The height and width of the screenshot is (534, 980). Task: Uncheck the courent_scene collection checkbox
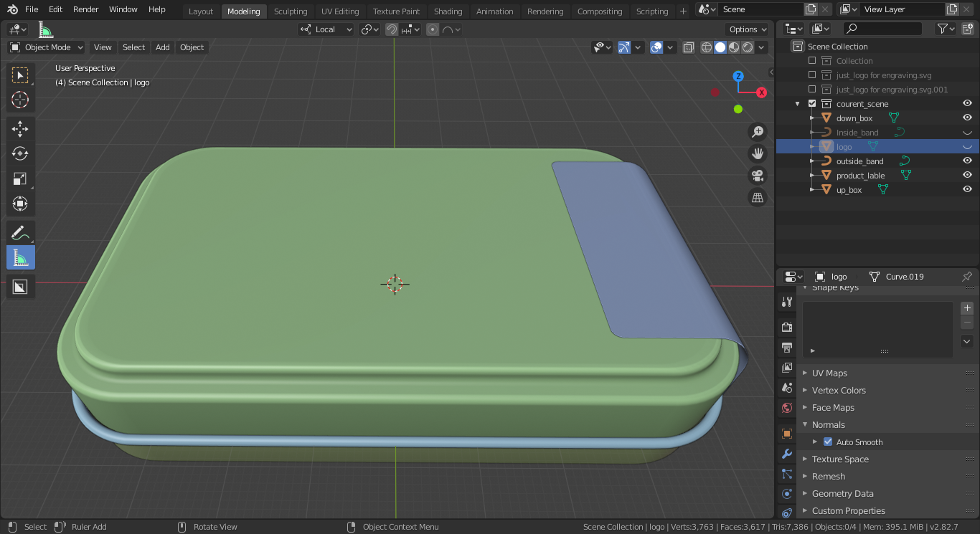(812, 104)
